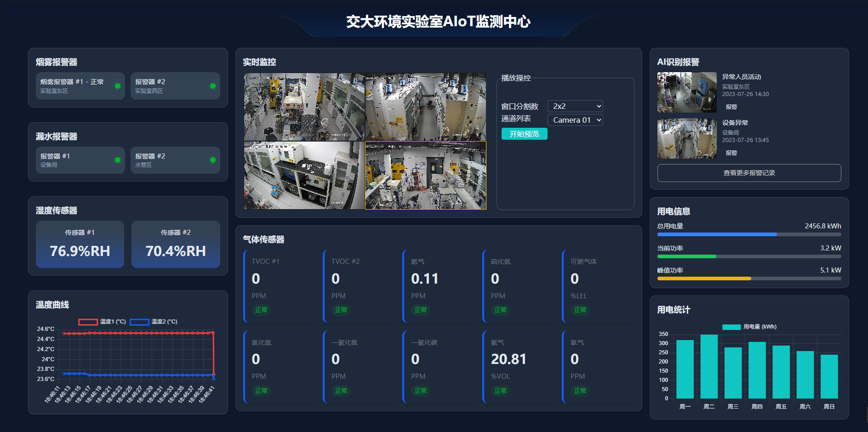Click green status dot of 烟雾报警器 #1
This screenshot has width=868, height=432.
(x=118, y=86)
